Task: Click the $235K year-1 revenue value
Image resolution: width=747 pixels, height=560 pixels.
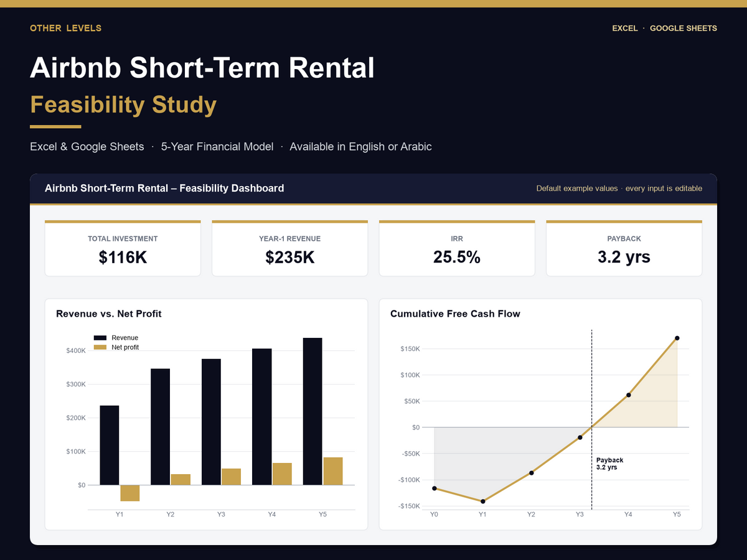Action: (x=290, y=257)
